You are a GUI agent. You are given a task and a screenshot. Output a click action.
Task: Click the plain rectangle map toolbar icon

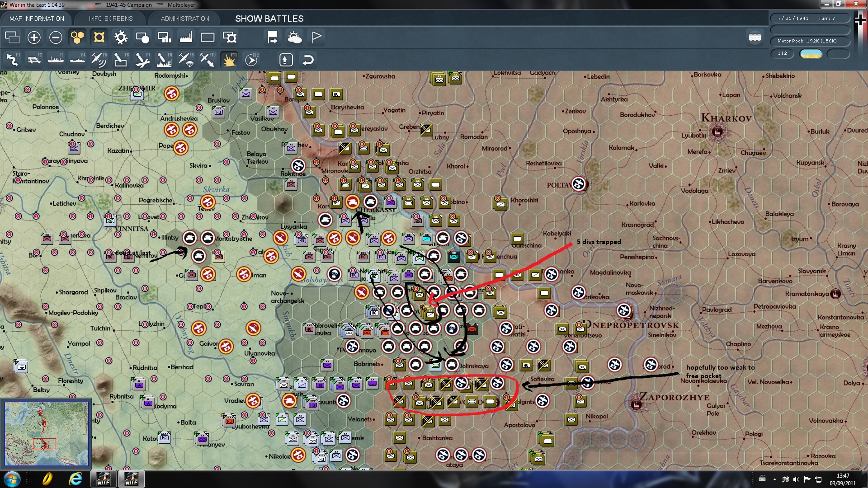coord(208,37)
